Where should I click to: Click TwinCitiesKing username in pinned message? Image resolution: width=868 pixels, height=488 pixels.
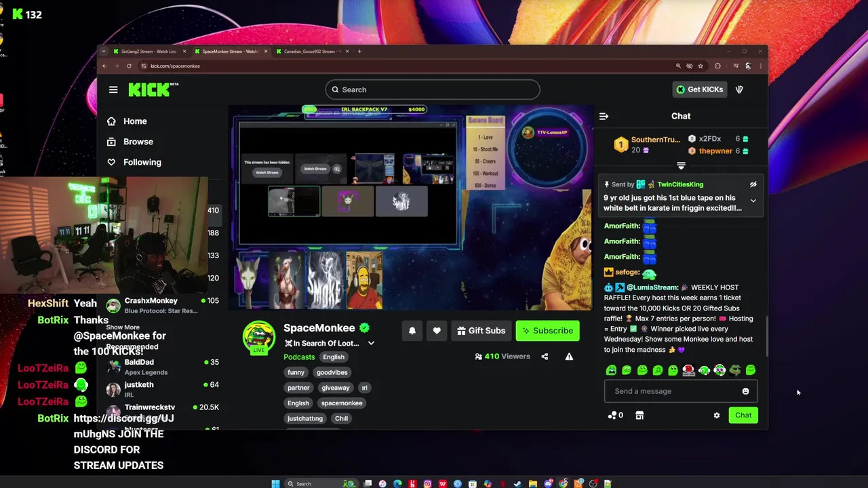[x=680, y=184]
